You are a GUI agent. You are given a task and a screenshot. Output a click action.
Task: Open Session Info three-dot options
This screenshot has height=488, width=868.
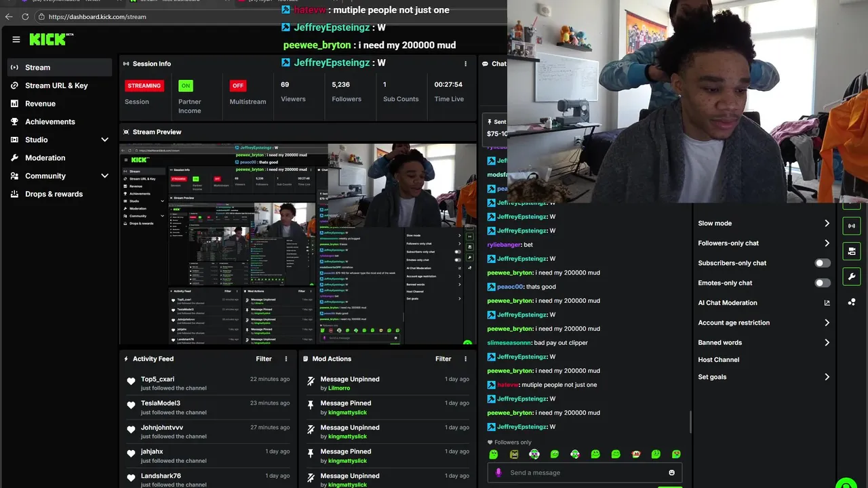point(465,64)
